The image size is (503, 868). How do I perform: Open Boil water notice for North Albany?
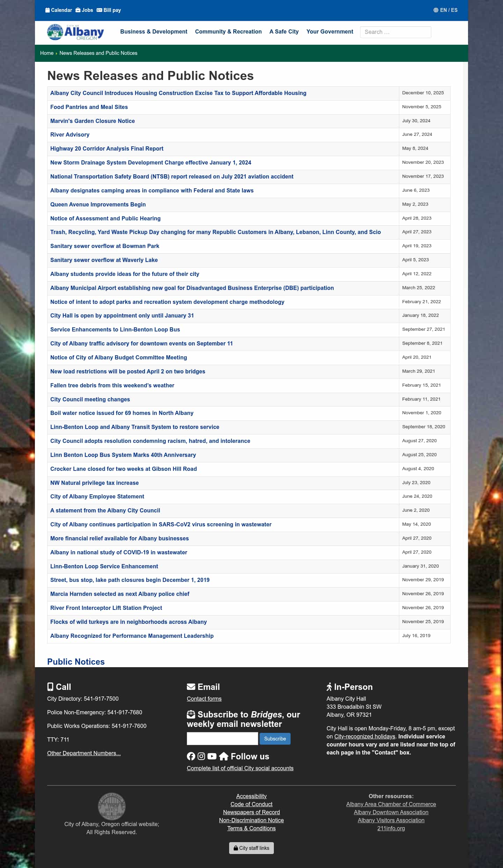coord(122,413)
